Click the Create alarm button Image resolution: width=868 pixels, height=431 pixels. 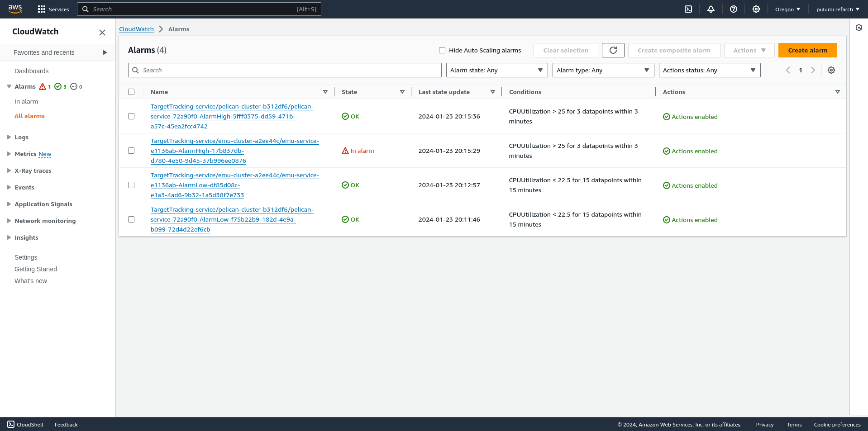(807, 50)
